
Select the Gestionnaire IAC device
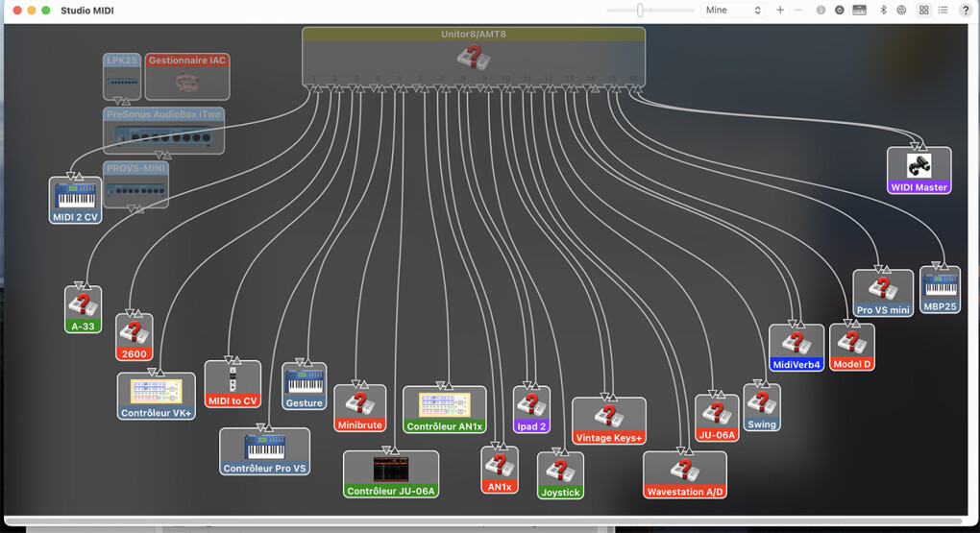pyautogui.click(x=187, y=76)
